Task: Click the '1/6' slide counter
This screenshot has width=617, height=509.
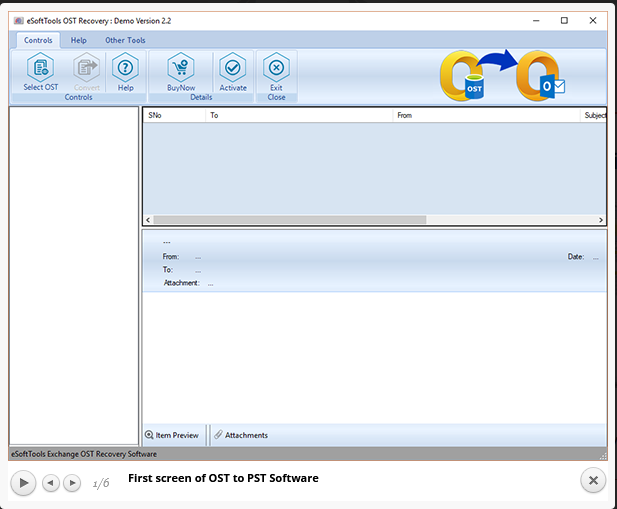Action: point(101,483)
